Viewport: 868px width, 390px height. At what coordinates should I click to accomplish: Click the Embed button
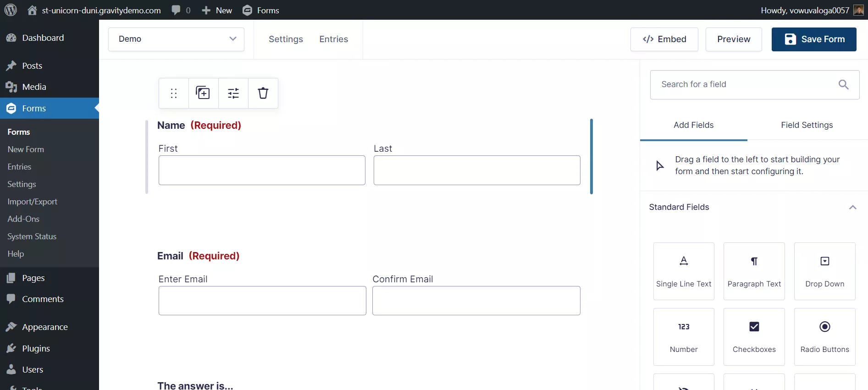[x=664, y=39]
